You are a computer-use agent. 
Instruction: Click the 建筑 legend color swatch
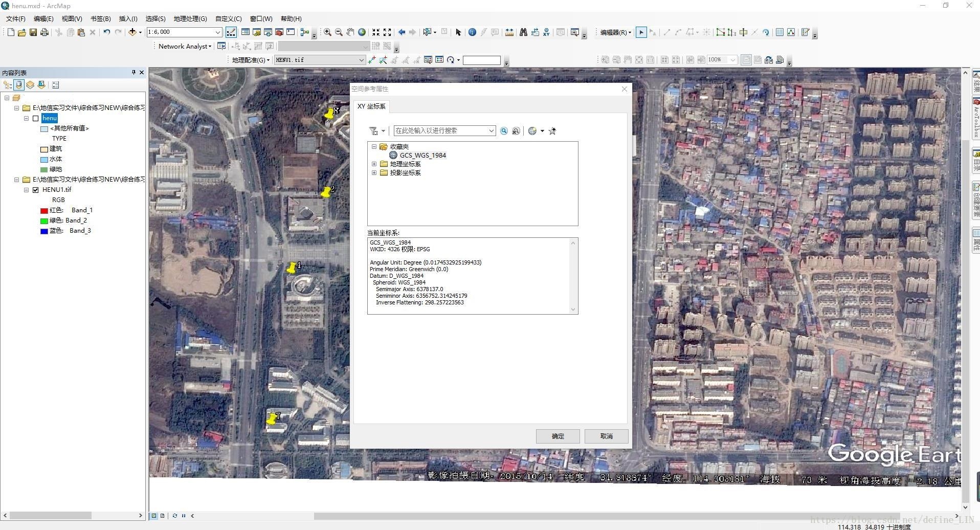click(x=44, y=149)
